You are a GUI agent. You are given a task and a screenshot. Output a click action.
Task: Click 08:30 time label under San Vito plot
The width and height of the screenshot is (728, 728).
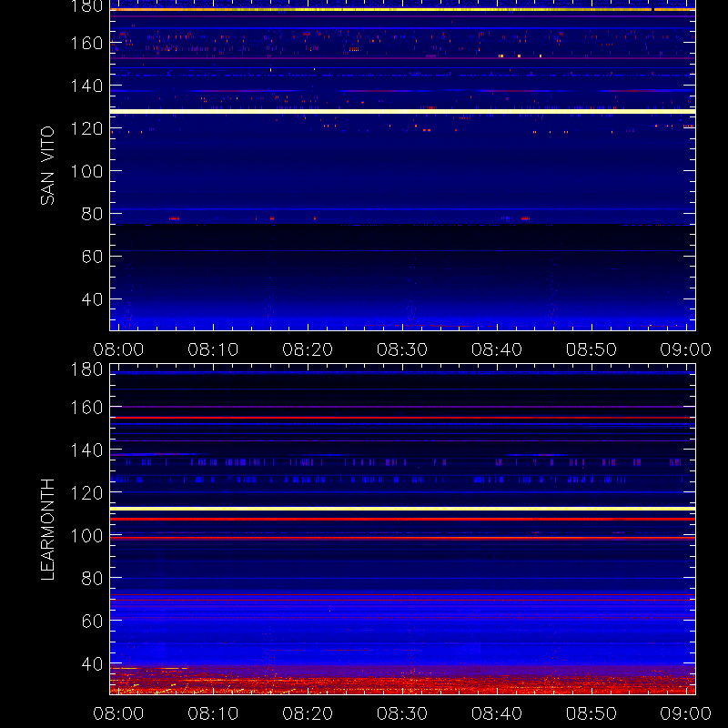(402, 349)
